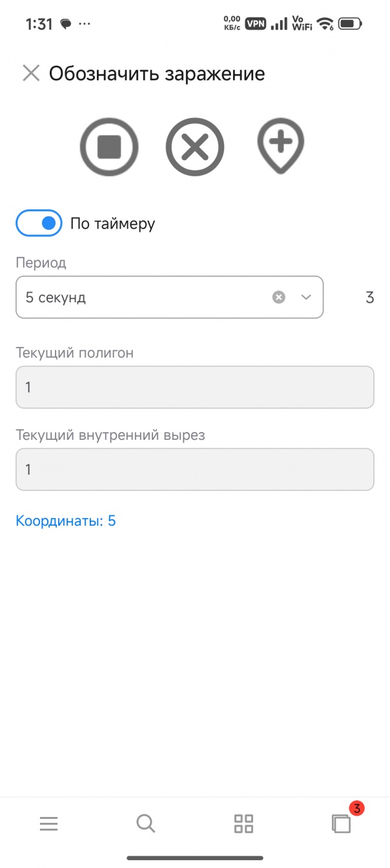The height and width of the screenshot is (868, 390).
Task: Tap the add location pin icon
Action: coord(281,146)
